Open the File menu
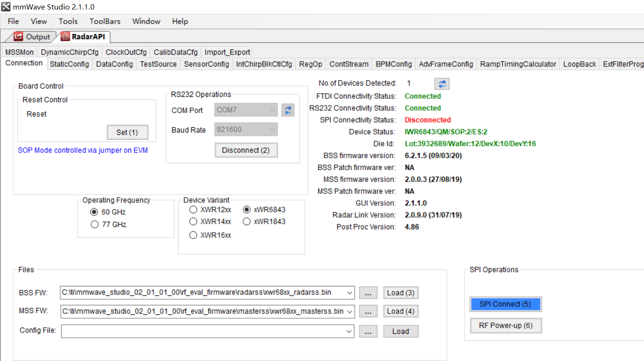 [13, 21]
